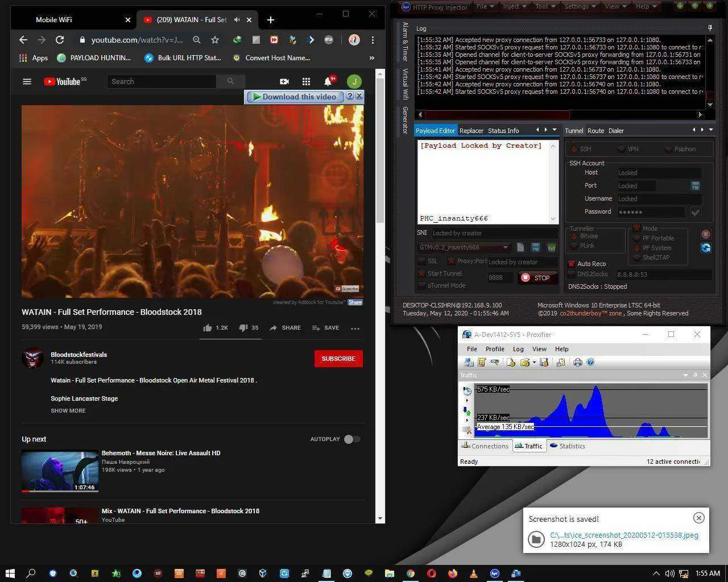728x582 pixels.
Task: Toggle the Proxy:Port checkbox
Action: [x=451, y=261]
